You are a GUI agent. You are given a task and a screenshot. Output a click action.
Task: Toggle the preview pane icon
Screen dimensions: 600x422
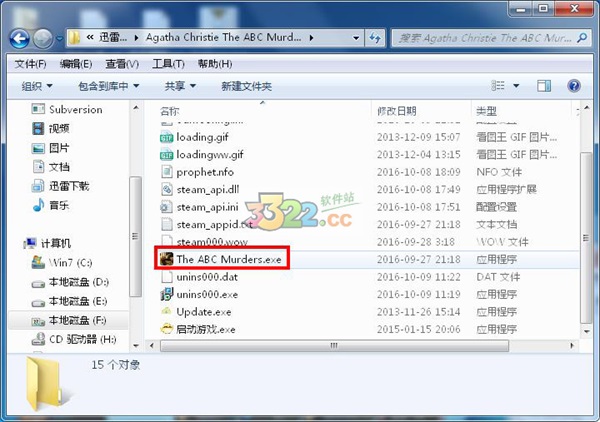point(544,86)
